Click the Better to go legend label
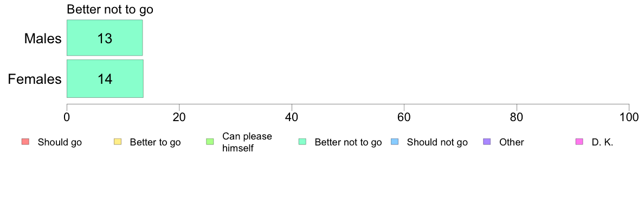Viewport: 644px width, 199px height. point(155,143)
